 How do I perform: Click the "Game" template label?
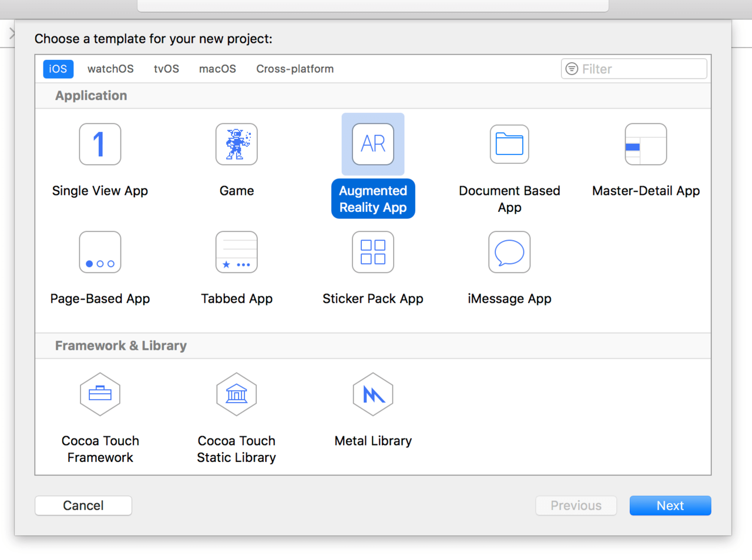pos(237,191)
